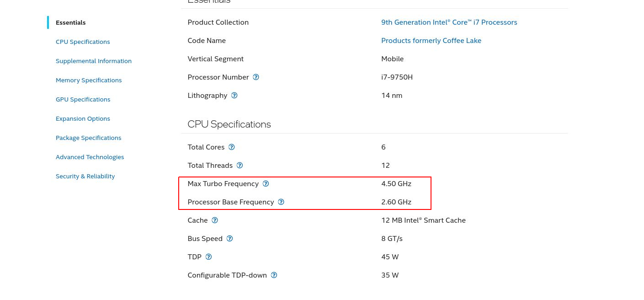Click the TDP help icon
This screenshot has width=644, height=300.
pyautogui.click(x=209, y=257)
